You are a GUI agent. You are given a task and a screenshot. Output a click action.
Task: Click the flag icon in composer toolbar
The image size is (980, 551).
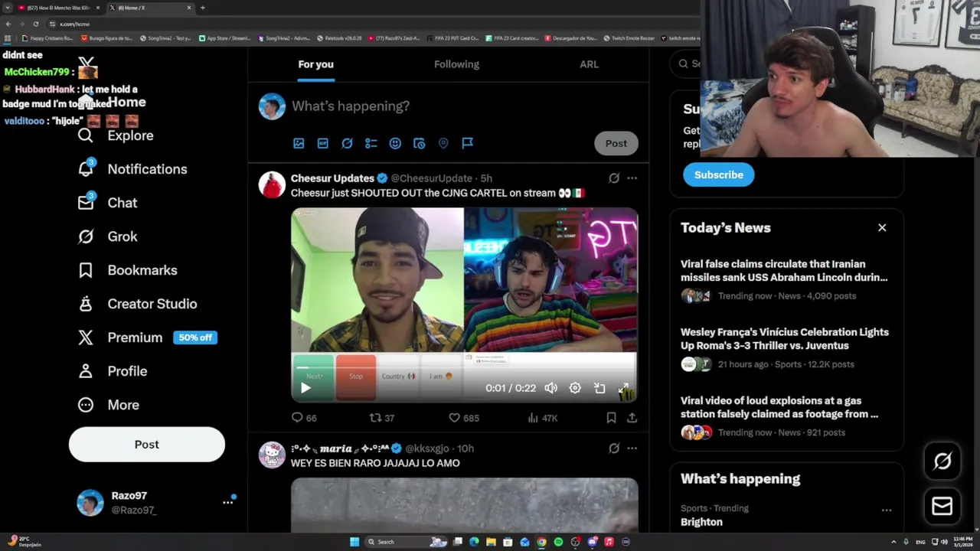pyautogui.click(x=468, y=143)
